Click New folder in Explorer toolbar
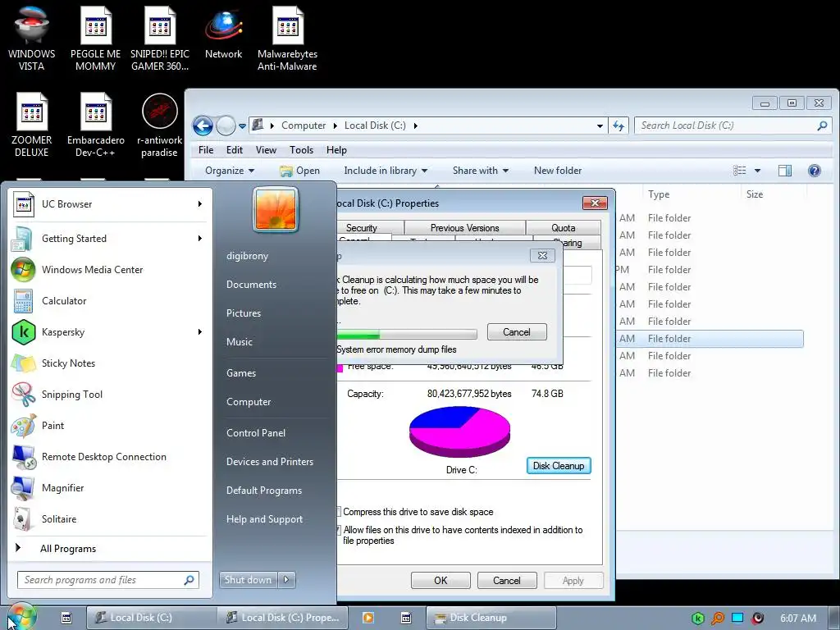The height and width of the screenshot is (630, 840). coord(558,171)
